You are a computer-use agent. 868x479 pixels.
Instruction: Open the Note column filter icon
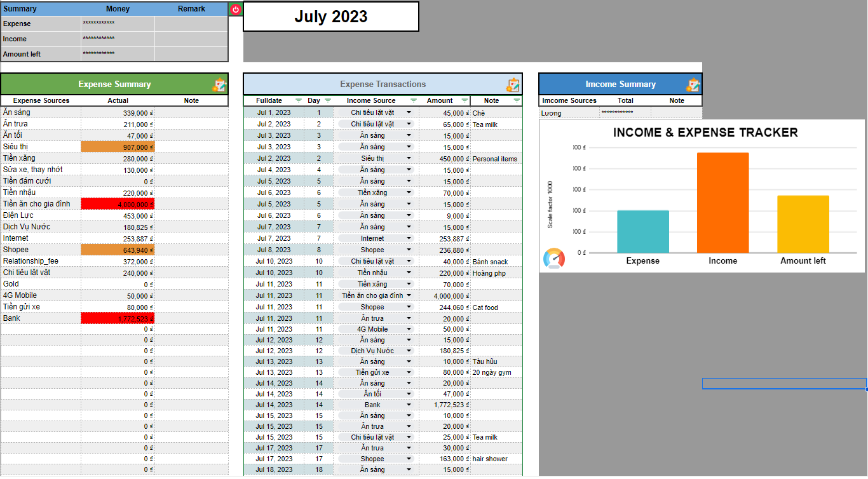pos(516,100)
